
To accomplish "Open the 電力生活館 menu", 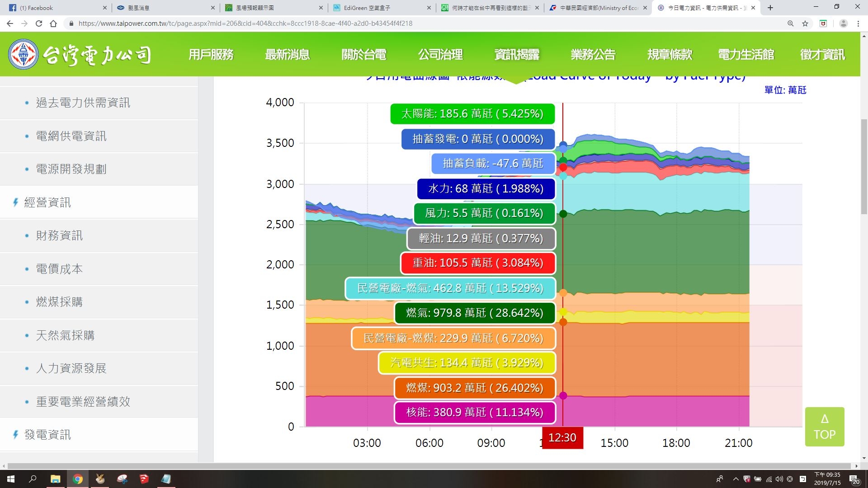I will coord(746,55).
